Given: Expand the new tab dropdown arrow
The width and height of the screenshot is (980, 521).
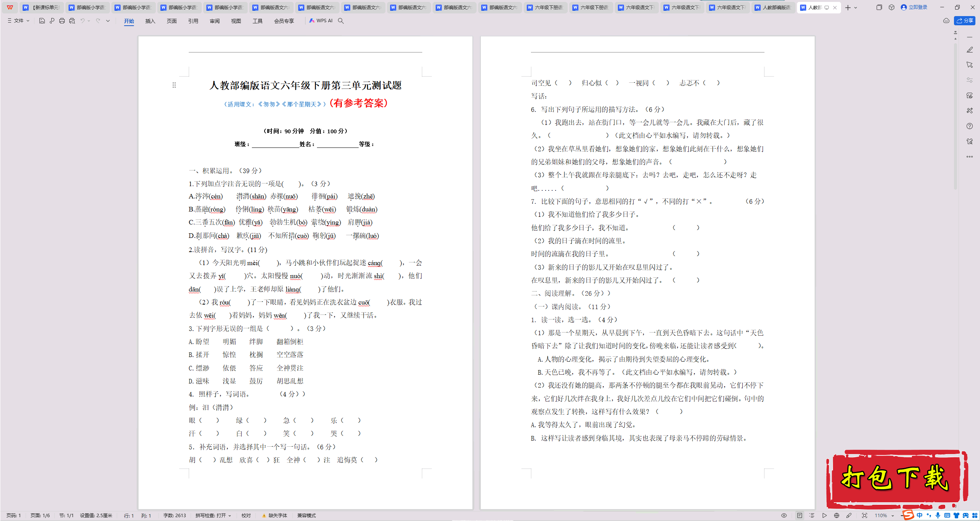Looking at the screenshot, I should pos(856,8).
